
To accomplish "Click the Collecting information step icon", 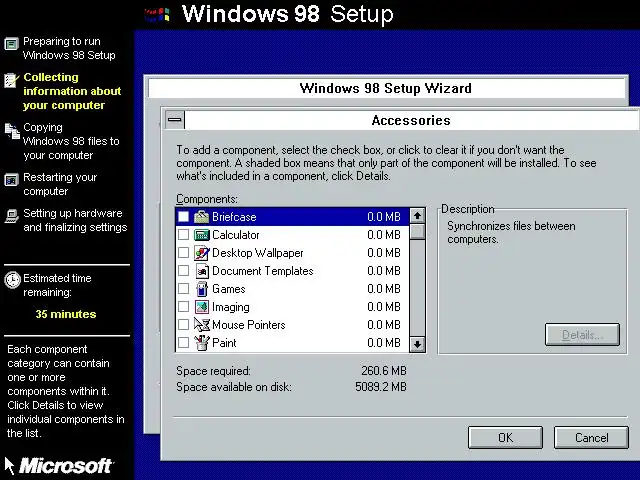I will click(x=11, y=80).
